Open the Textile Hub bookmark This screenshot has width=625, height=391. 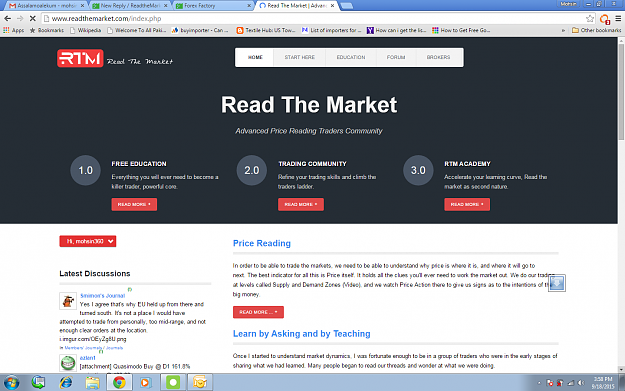coord(266,30)
